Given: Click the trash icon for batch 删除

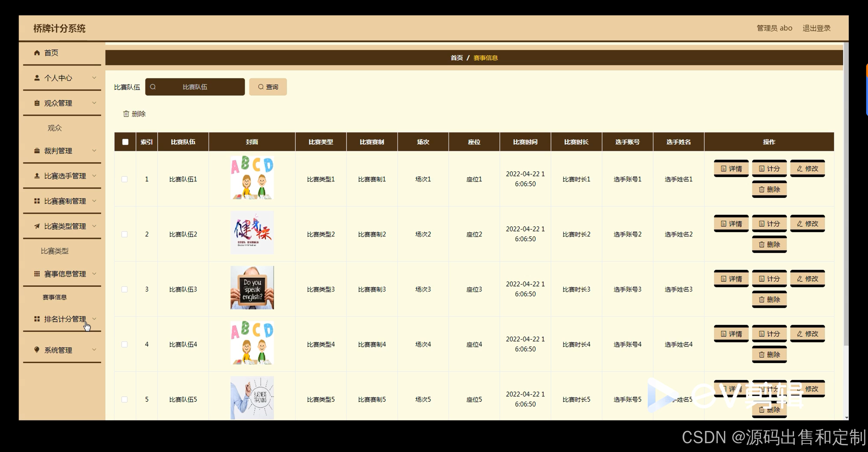Looking at the screenshot, I should point(126,114).
